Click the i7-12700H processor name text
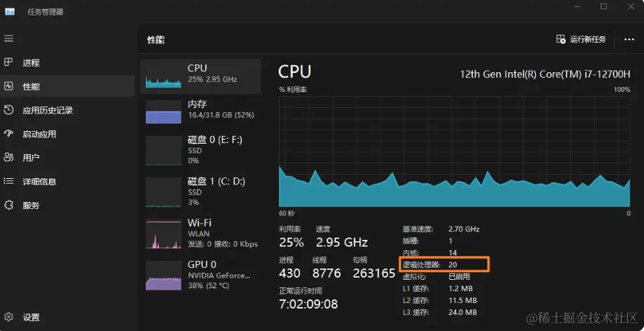Image resolution: width=644 pixels, height=331 pixels. (x=545, y=74)
